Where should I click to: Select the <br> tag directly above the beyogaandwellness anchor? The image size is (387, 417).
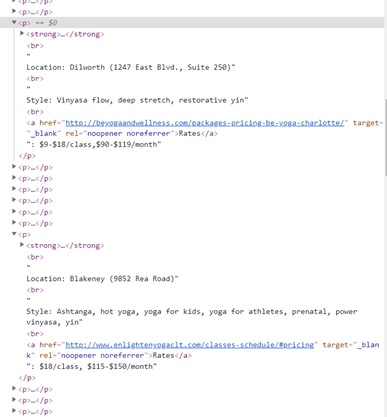point(35,112)
